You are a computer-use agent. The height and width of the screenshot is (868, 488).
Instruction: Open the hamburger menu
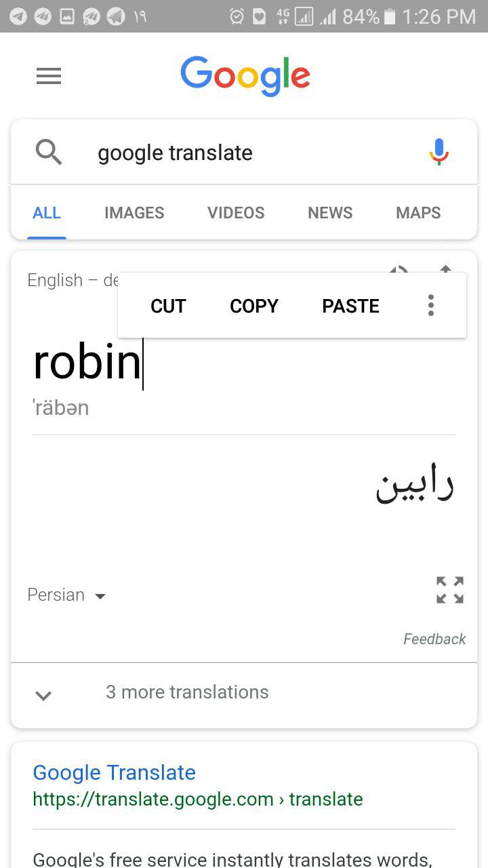click(x=49, y=76)
